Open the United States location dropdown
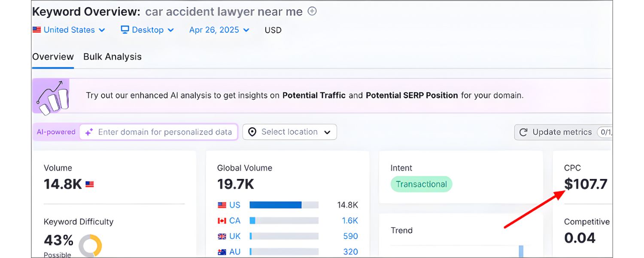This screenshot has width=644, height=258. point(69,30)
